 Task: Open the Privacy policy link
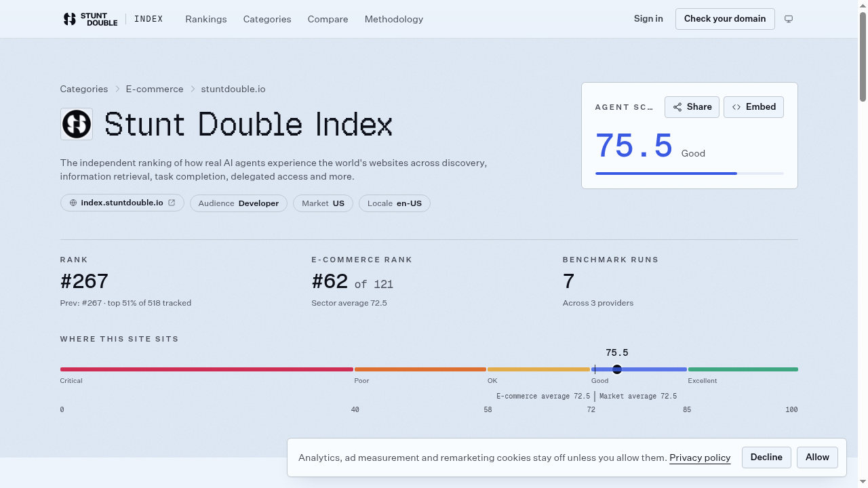(700, 458)
